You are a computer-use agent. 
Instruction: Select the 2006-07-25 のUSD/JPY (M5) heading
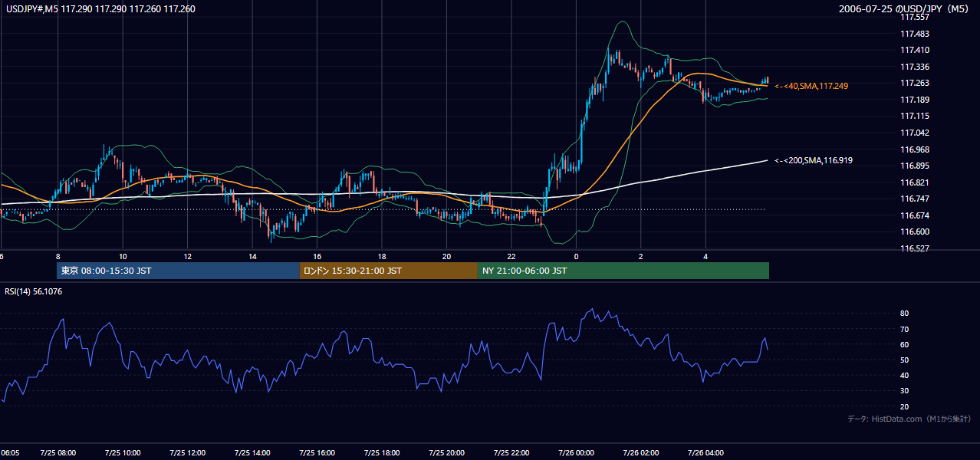point(905,9)
